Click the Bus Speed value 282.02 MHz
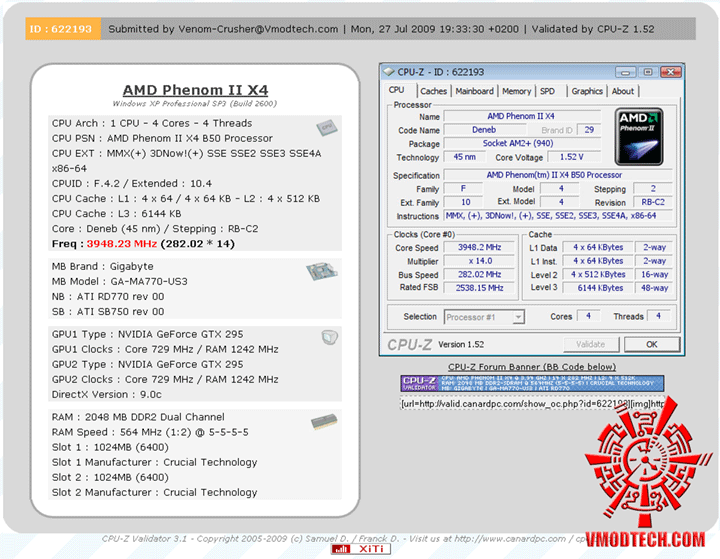Viewport: 720px width, 559px height. 479,274
